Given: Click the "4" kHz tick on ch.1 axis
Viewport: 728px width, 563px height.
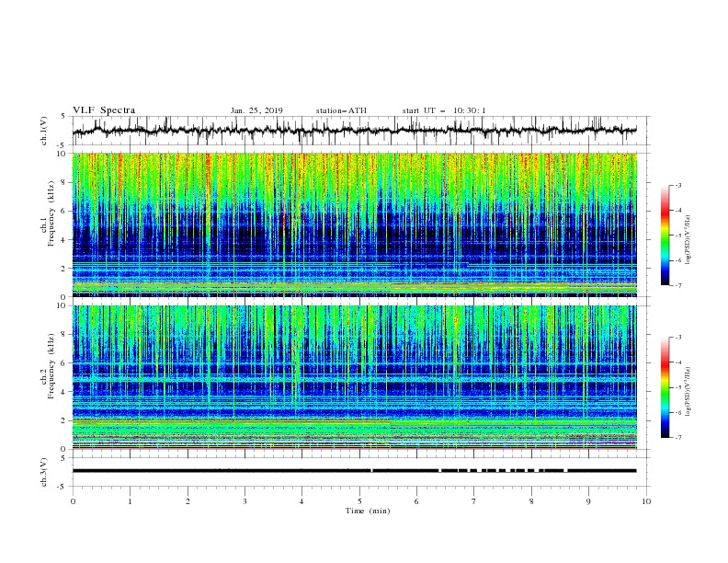Looking at the screenshot, I should (65, 240).
